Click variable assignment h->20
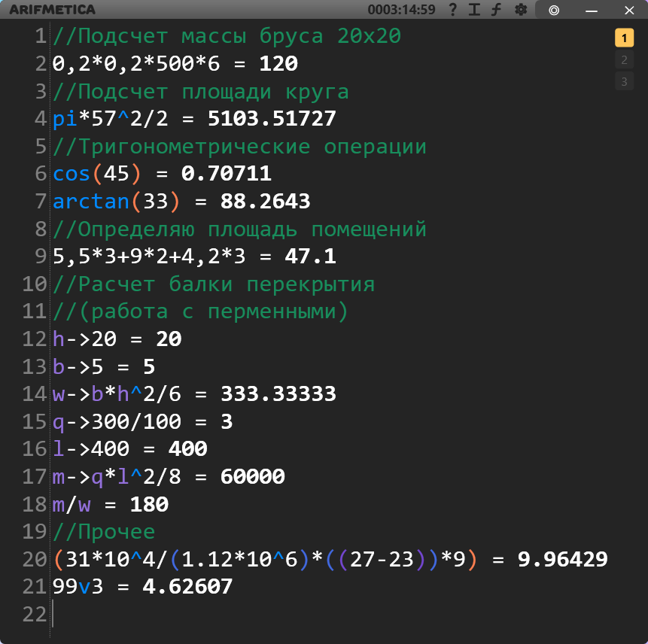The height and width of the screenshot is (644, 648). pos(84,339)
